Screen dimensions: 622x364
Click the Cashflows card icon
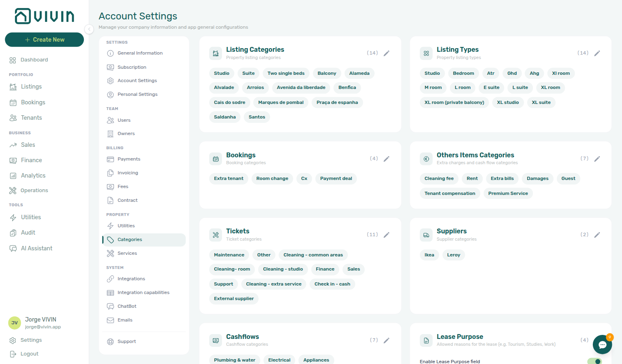[x=215, y=341]
